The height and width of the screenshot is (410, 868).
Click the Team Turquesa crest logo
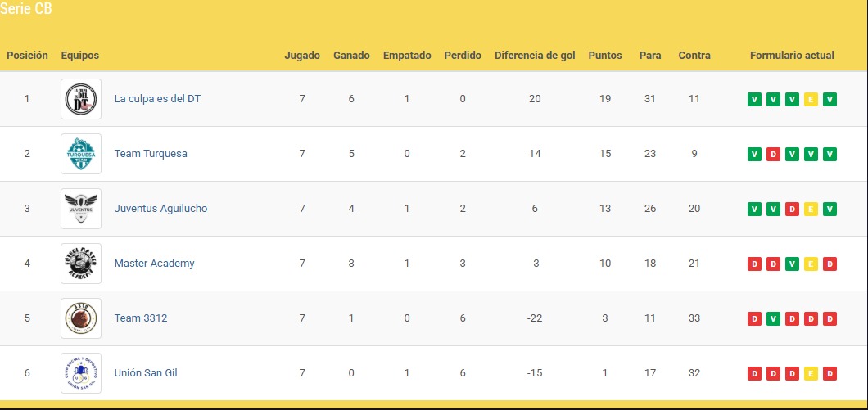81,154
